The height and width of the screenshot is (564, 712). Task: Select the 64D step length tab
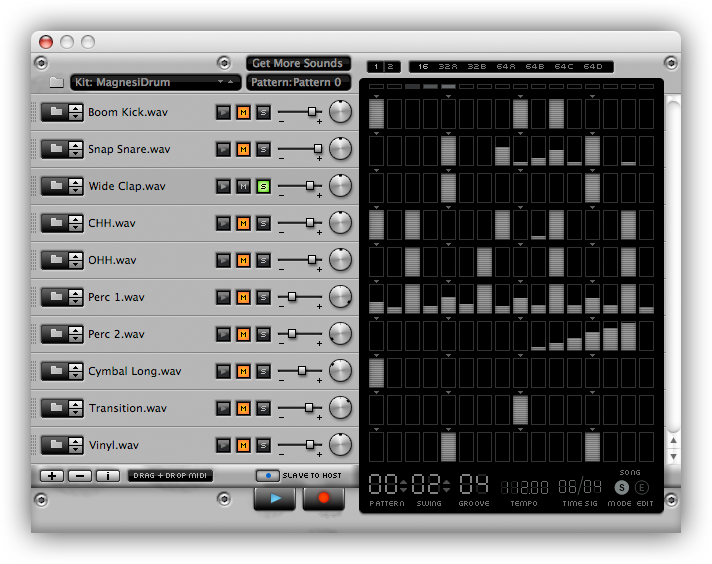pos(593,67)
